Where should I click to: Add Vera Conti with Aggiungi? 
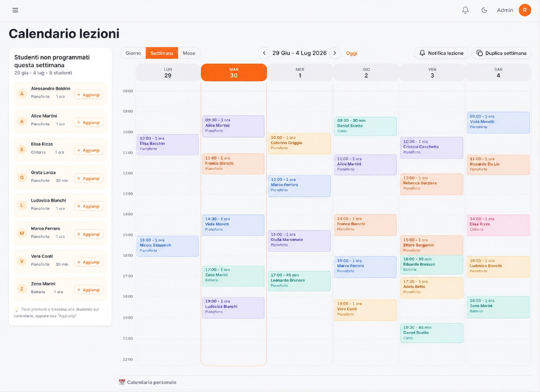point(89,262)
